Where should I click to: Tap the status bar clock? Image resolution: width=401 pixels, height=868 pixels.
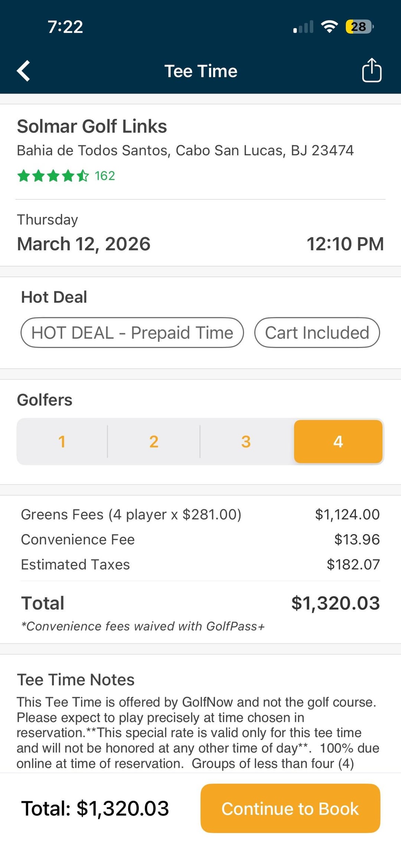pyautogui.click(x=65, y=27)
